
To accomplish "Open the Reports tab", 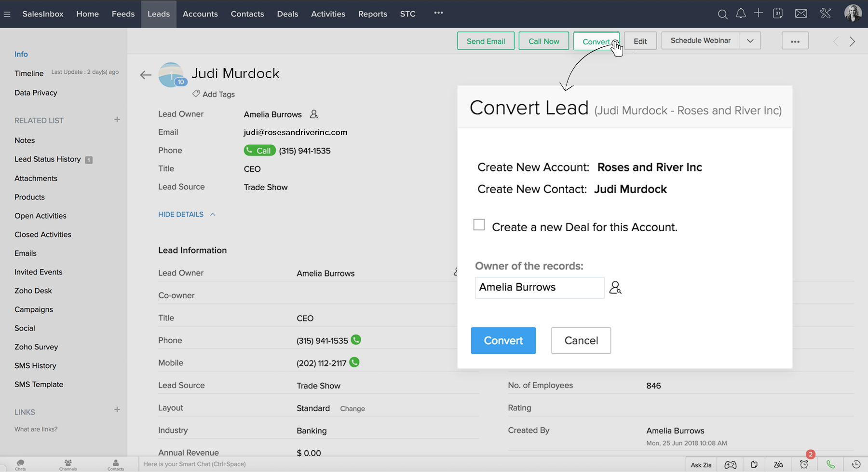I will 372,14.
